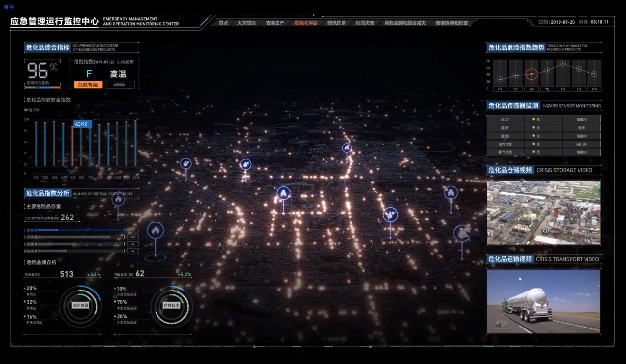Click the highlighted red 6月 trend point
The height and width of the screenshot is (364, 626).
(x=531, y=74)
